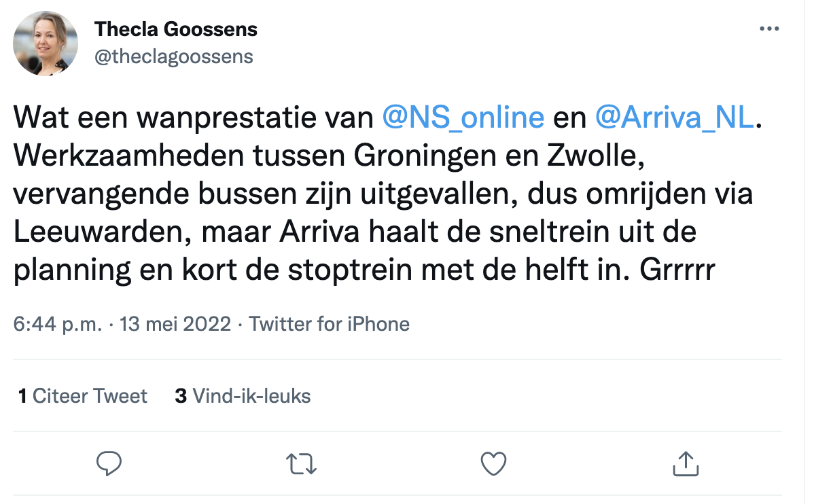Open the Thecla Goossens display name link
This screenshot has width=814, height=504.
[x=176, y=29]
